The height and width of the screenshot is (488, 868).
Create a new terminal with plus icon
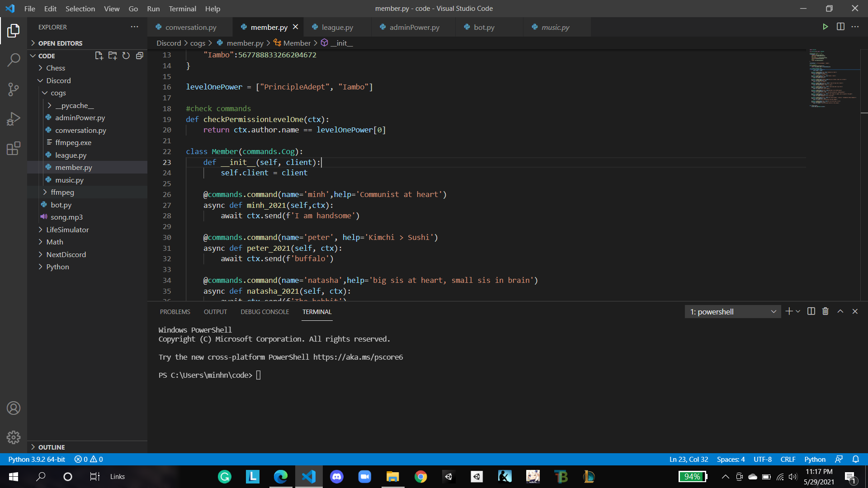coord(789,311)
